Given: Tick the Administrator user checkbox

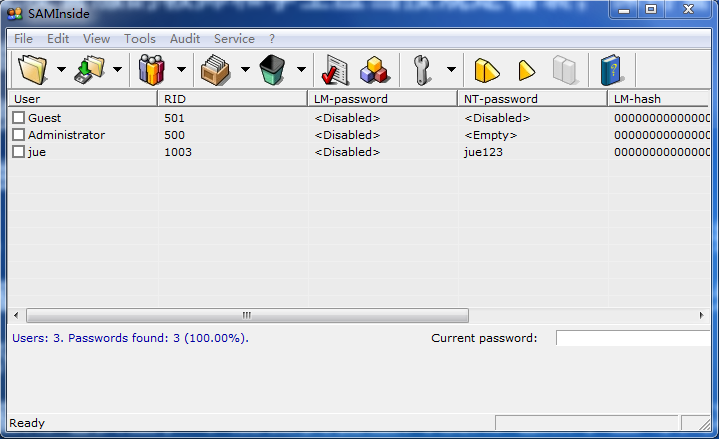Looking at the screenshot, I should click(18, 135).
